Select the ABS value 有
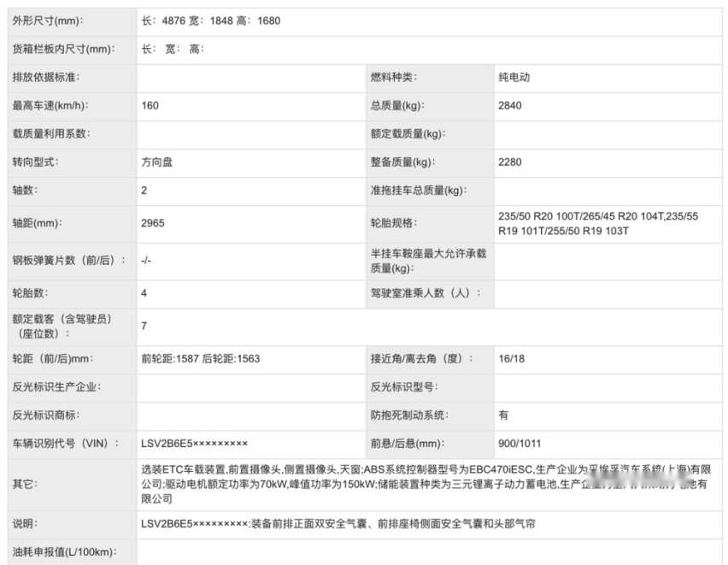The width and height of the screenshot is (728, 565). tap(503, 415)
